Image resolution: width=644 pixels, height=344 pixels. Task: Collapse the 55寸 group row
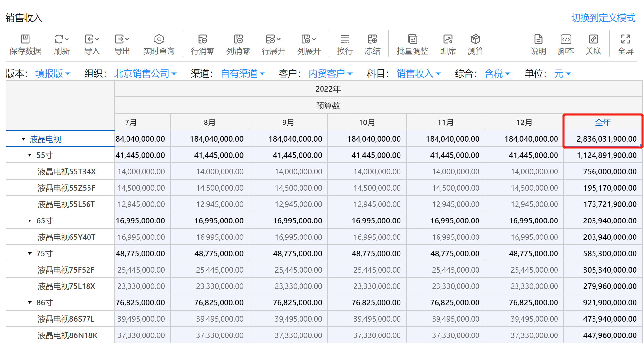pos(30,155)
